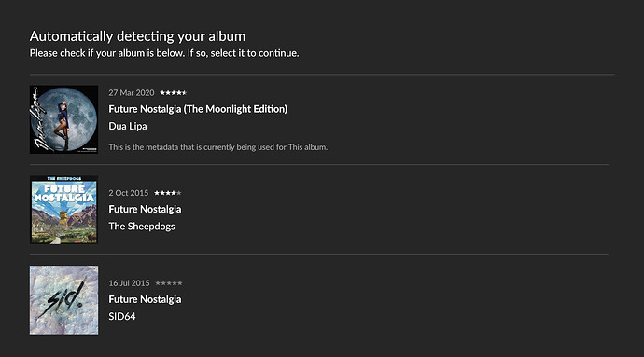Image resolution: width=644 pixels, height=357 pixels.
Task: Choose the Future Nostalgia title by SID64
Action: tap(145, 299)
